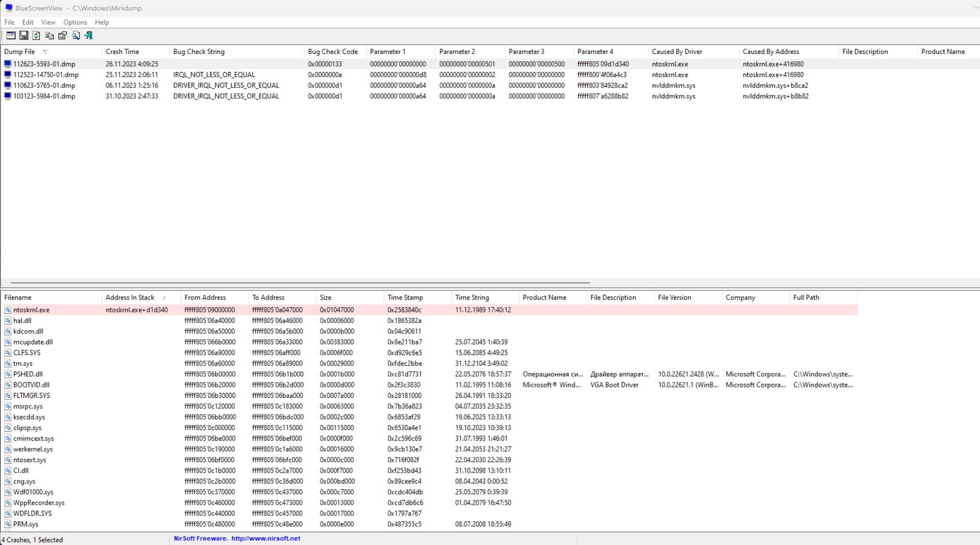Sort by Caused By Address column header

point(789,52)
